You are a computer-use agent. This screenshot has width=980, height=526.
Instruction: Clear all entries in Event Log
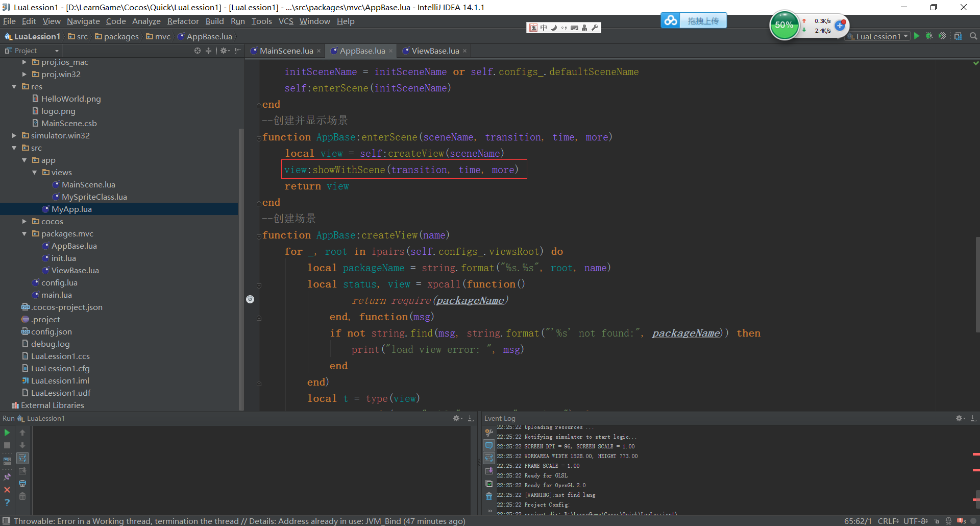pos(489,496)
